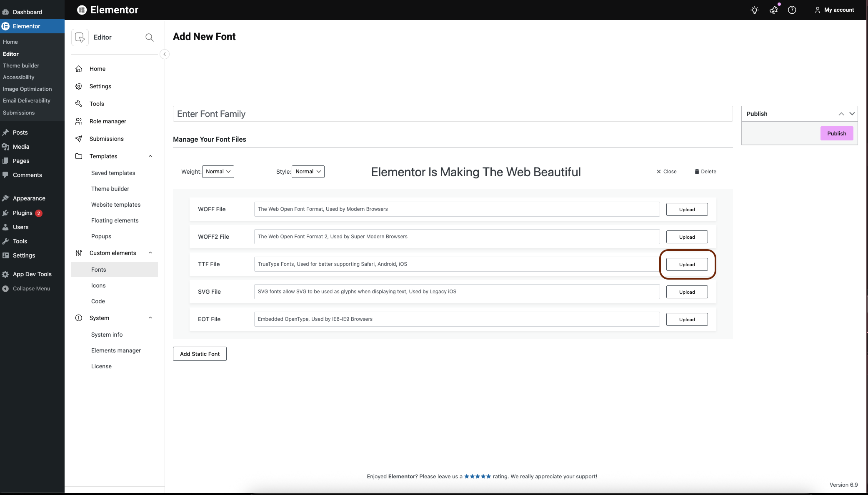This screenshot has height=495, width=868.
Task: Click the five-star rating link
Action: [x=478, y=476]
